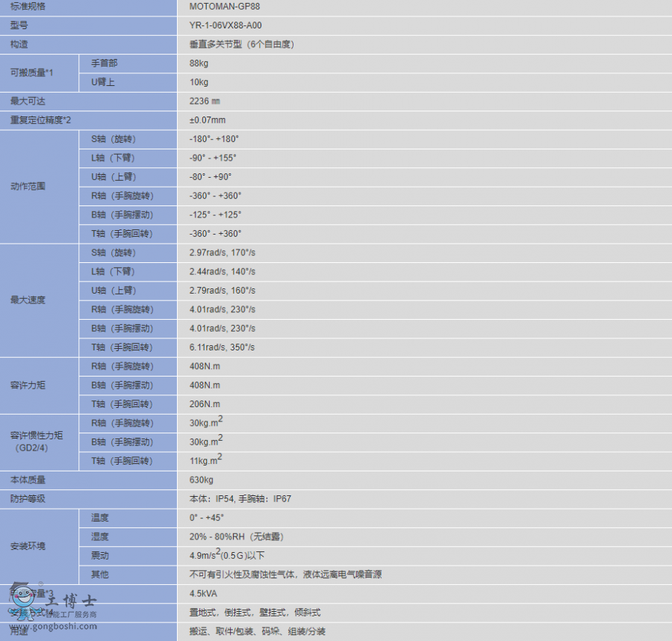Select S轴（旋转） under 动作范围
The image size is (672, 641).
pyautogui.click(x=113, y=139)
